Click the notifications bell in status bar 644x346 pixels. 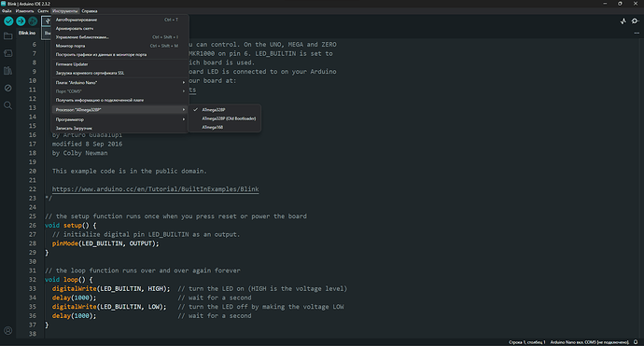tap(636, 342)
